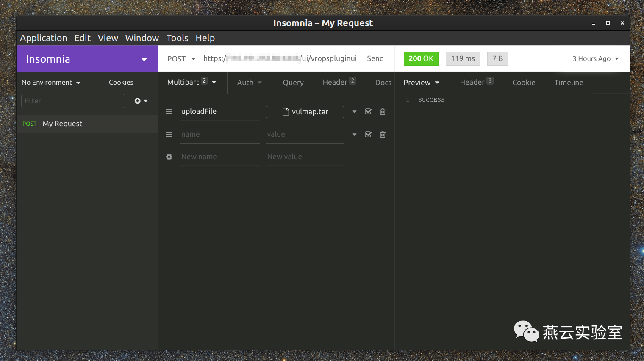Maximize the Insomnia window
The width and height of the screenshot is (644, 361).
pos(608,23)
